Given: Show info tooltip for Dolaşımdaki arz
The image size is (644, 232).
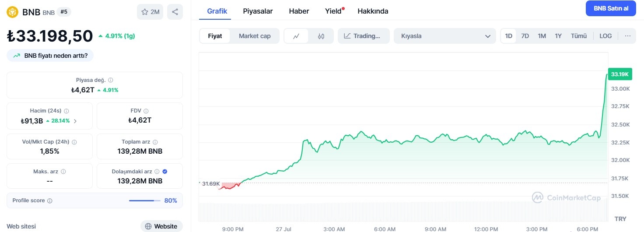Looking at the screenshot, I should tap(157, 172).
